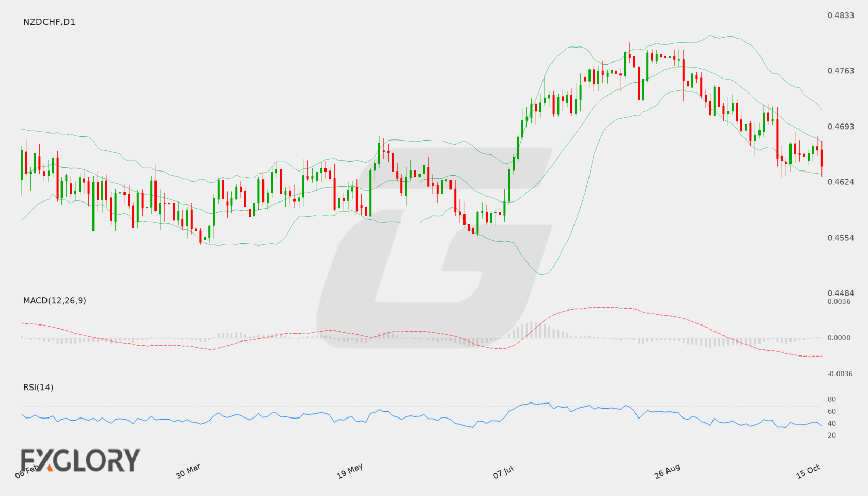This screenshot has width=868, height=496.
Task: Click the 0.4763 price axis value
Action: coord(841,71)
